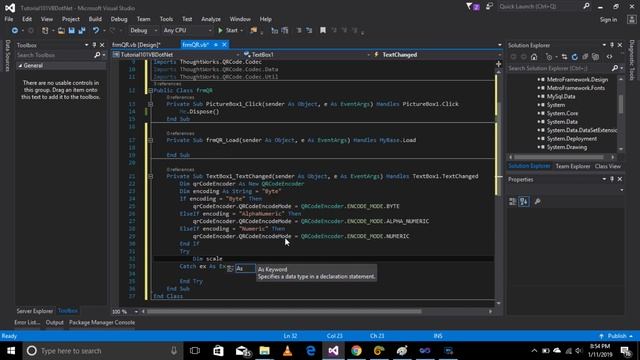Click the Navigate Backward toolbar icon
The image size is (640, 360).
15,31
